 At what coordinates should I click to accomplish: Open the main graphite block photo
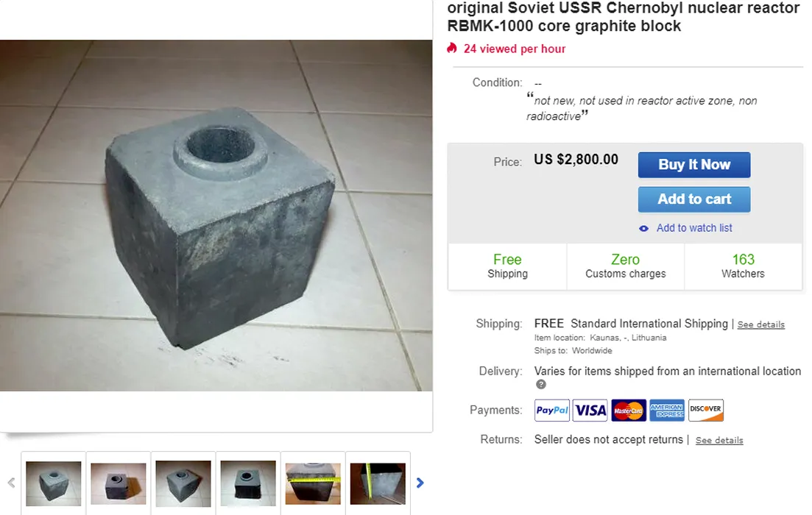(216, 216)
